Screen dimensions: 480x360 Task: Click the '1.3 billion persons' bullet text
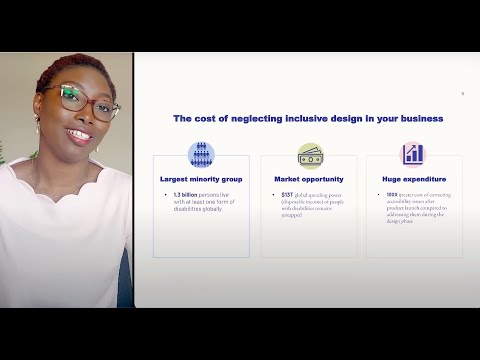[x=204, y=202]
